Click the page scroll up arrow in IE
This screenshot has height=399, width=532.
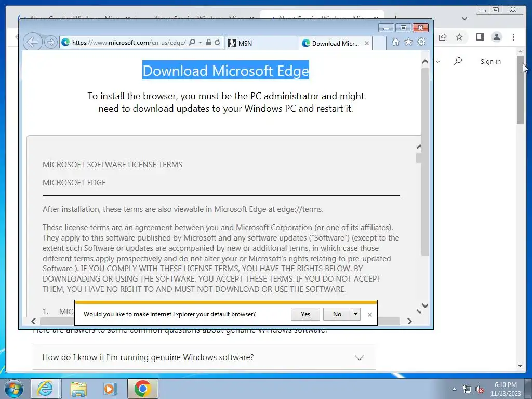pyautogui.click(x=425, y=62)
